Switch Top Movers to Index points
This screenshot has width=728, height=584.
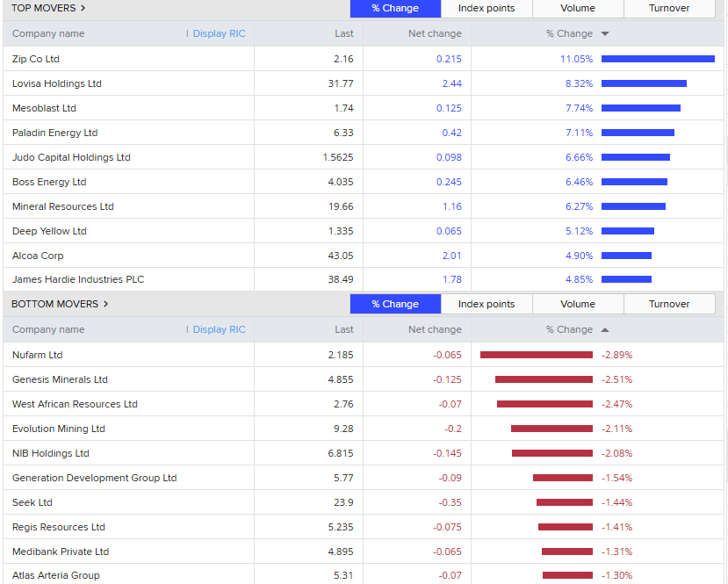[487, 9]
